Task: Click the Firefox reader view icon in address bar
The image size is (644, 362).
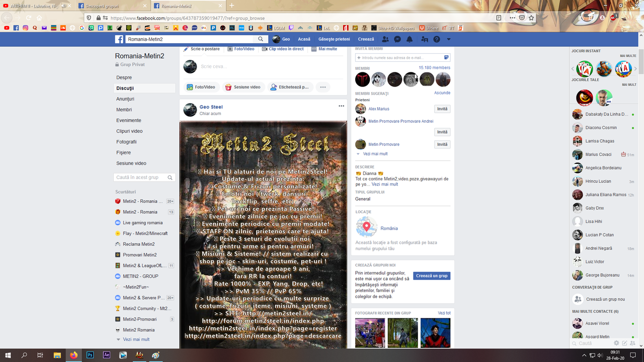Action: (499, 18)
